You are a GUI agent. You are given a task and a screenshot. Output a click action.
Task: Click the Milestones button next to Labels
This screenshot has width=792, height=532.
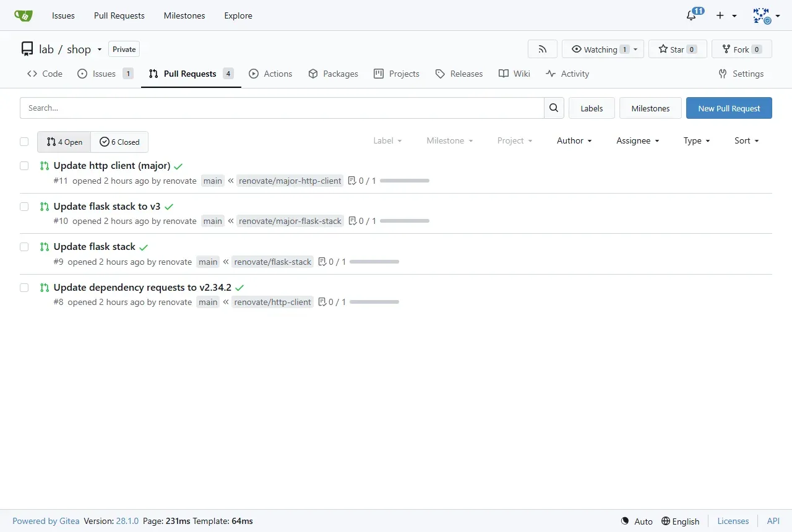650,108
